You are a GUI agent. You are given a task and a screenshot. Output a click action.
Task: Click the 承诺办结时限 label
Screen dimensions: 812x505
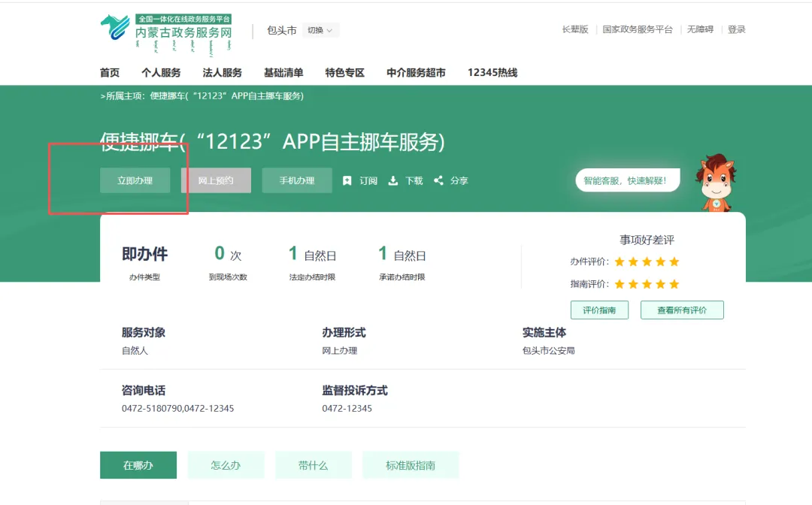tap(401, 277)
